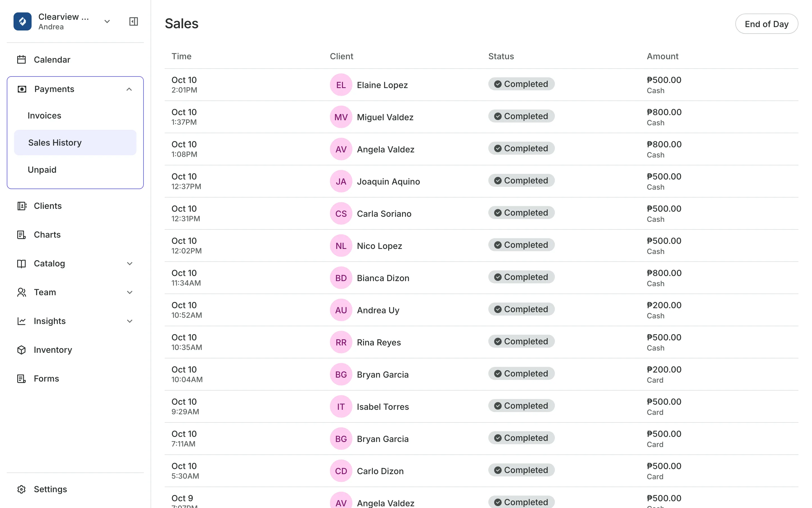Image resolution: width=812 pixels, height=508 pixels.
Task: Click the Status column header
Action: (501, 56)
